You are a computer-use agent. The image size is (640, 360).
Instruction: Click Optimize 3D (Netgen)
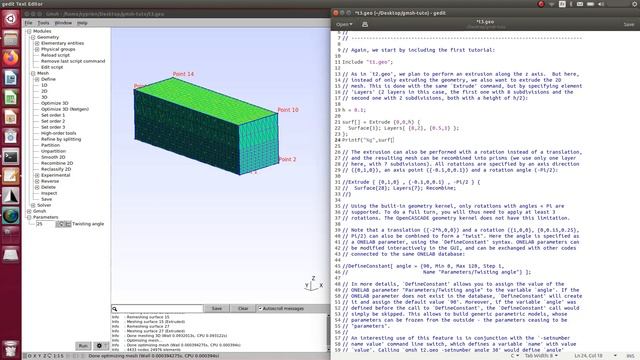click(x=64, y=109)
